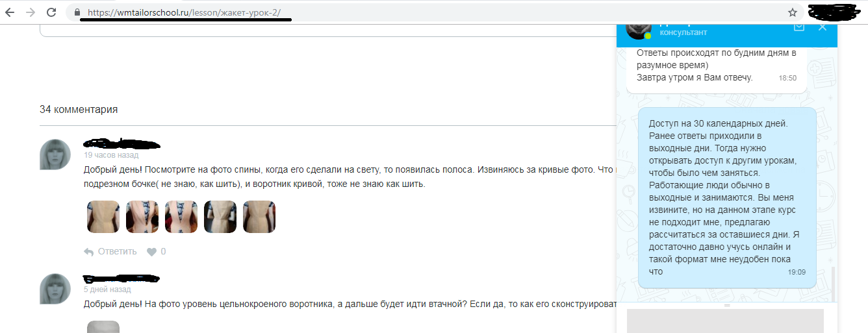Viewport: 868px width, 333px height.
Task: Click the consultant avatar in chat header
Action: (x=638, y=28)
